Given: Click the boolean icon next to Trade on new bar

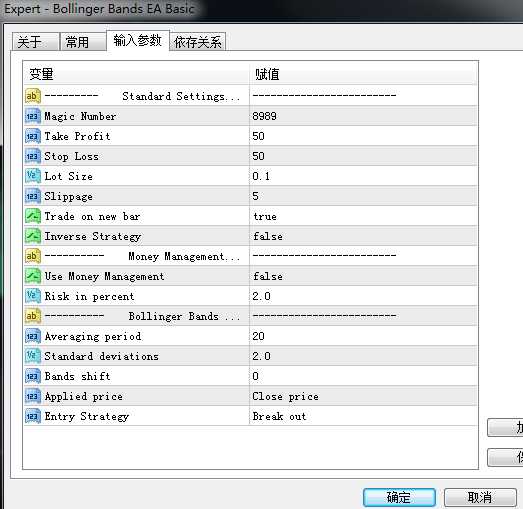Looking at the screenshot, I should coord(33,216).
